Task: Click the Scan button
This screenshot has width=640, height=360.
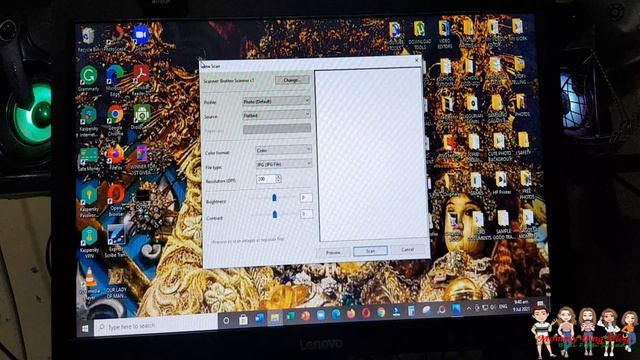Action: click(370, 251)
